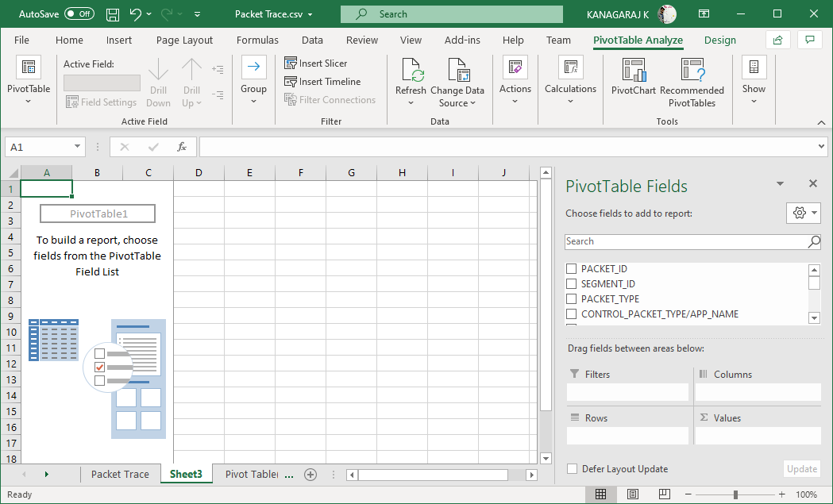Open the Packet Trace.csv file name dropdown
Image resolution: width=833 pixels, height=504 pixels.
pos(310,15)
